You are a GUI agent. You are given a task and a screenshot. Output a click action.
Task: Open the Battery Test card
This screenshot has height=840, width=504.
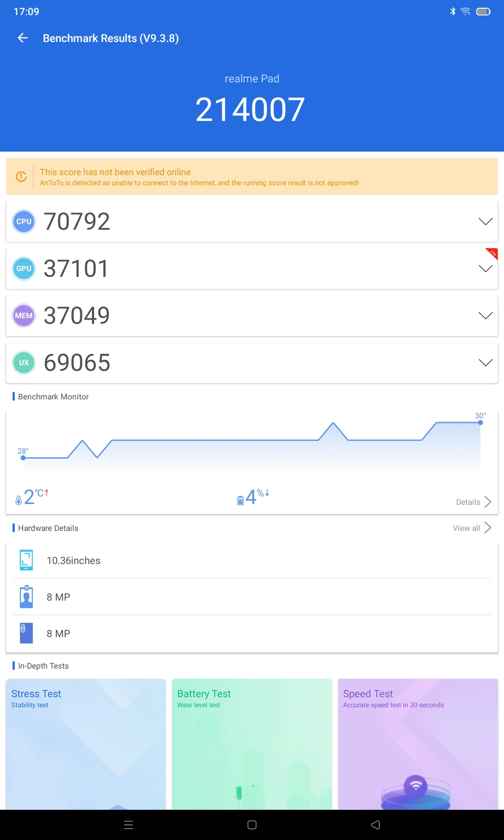pos(252,744)
